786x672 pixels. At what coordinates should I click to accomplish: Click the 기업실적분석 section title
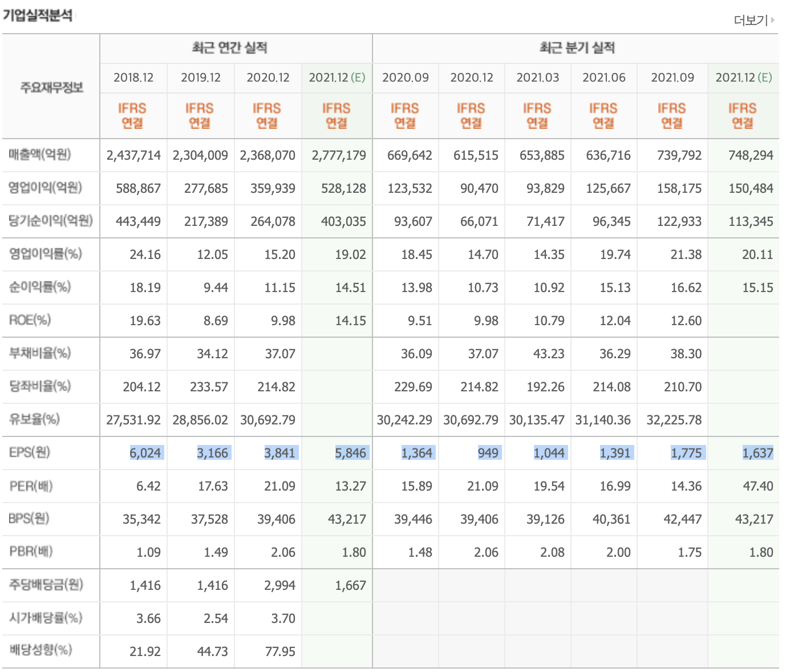tap(38, 15)
